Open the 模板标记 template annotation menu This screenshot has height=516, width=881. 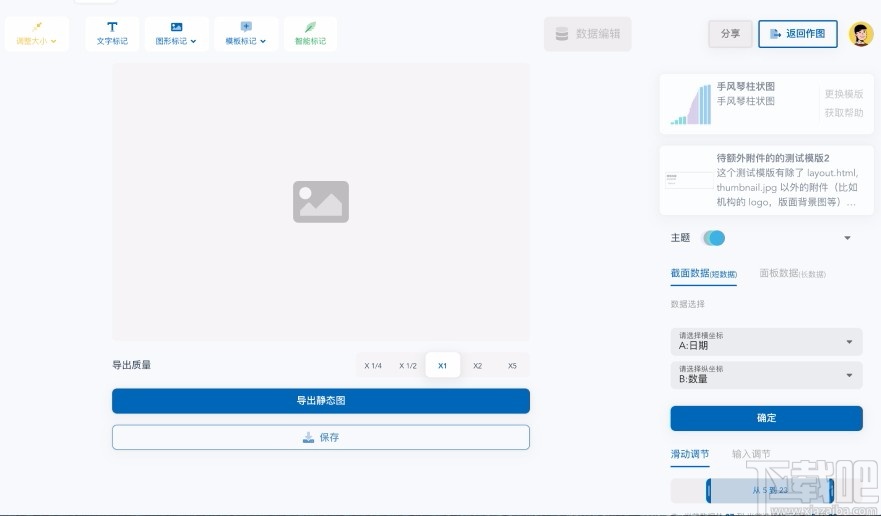click(x=246, y=34)
